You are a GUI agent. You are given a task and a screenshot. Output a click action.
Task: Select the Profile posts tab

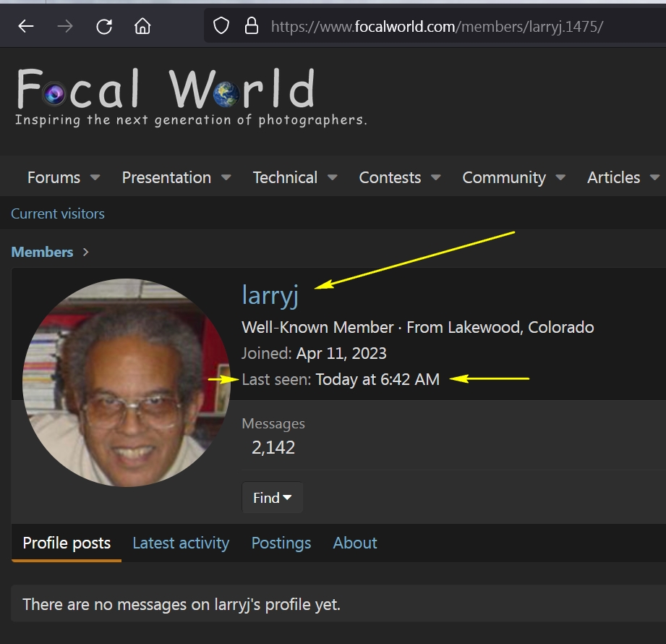point(67,543)
